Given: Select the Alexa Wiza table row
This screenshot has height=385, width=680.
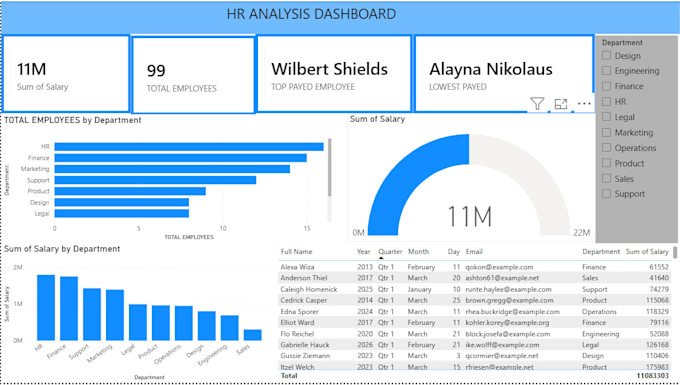Looking at the screenshot, I should (474, 267).
